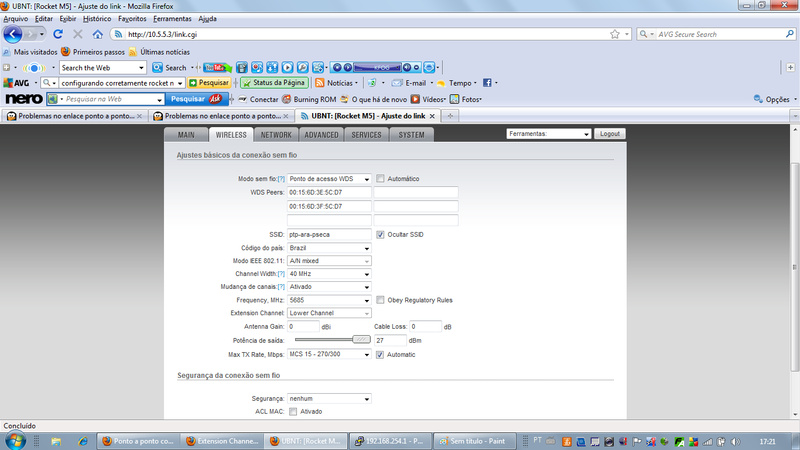Click the Status da Página button
The height and width of the screenshot is (450, 800).
point(275,83)
